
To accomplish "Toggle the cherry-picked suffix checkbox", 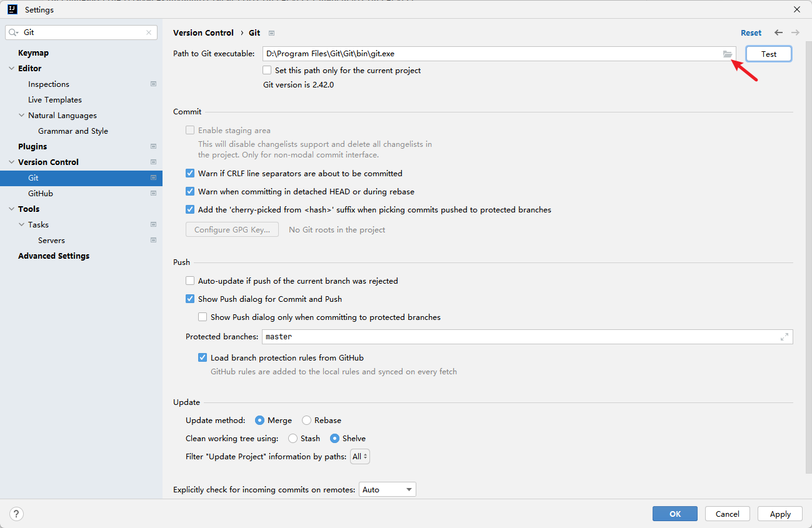I will tap(190, 210).
